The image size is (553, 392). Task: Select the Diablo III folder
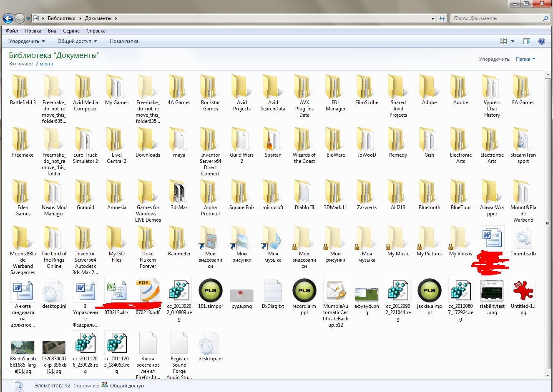click(304, 195)
